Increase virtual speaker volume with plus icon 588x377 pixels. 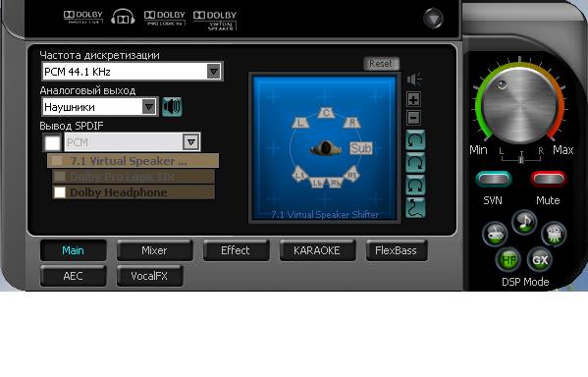413,100
